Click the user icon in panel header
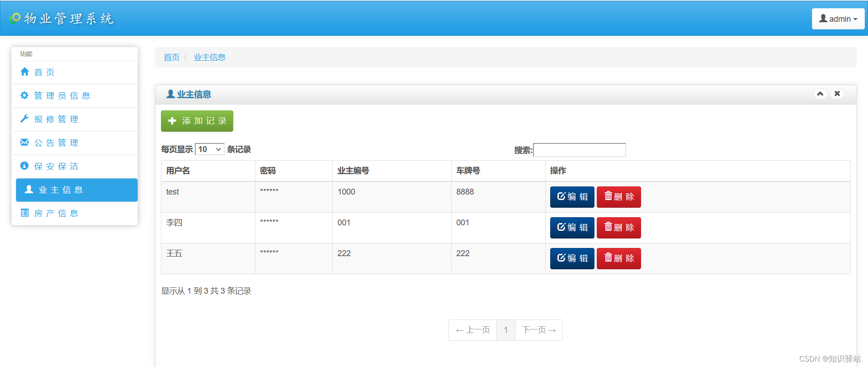 pyautogui.click(x=170, y=94)
